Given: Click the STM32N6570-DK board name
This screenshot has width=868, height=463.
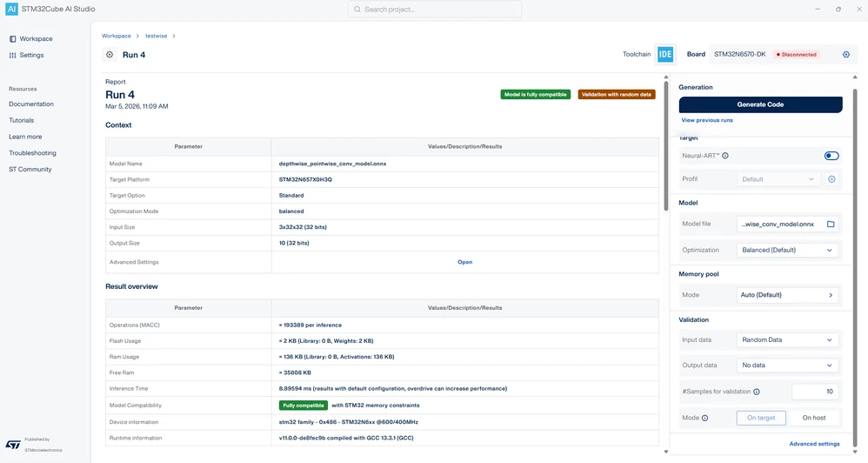Looking at the screenshot, I should click(739, 54).
